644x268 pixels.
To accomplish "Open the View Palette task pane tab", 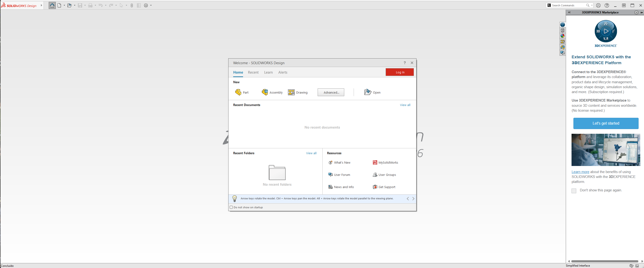I will 563,42.
